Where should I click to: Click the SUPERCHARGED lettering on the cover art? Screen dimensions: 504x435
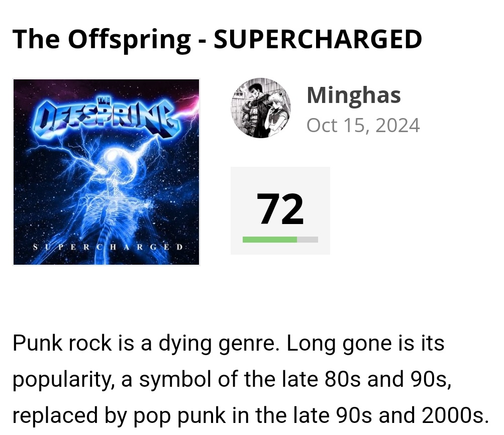[x=108, y=247]
